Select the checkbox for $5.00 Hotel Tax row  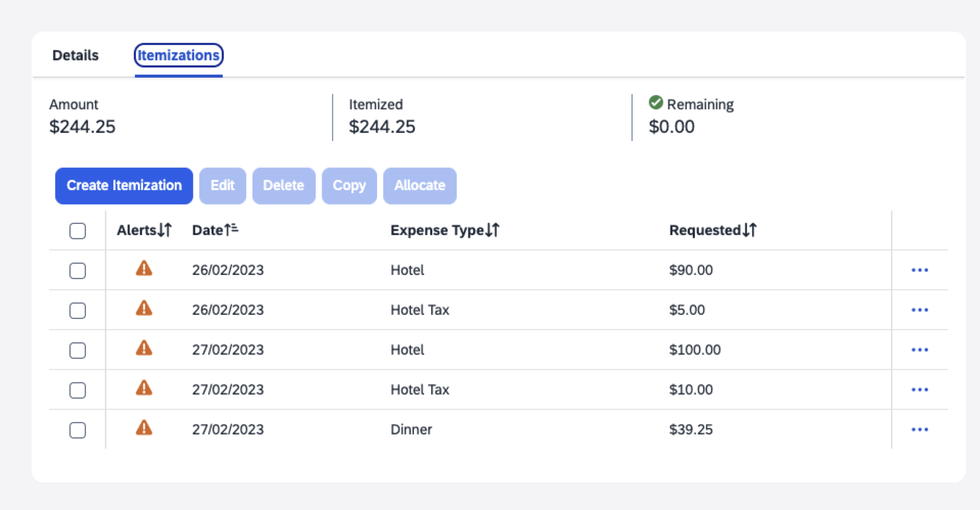point(78,311)
